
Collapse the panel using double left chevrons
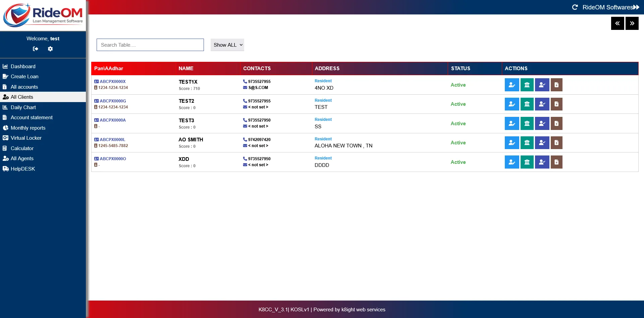point(618,23)
